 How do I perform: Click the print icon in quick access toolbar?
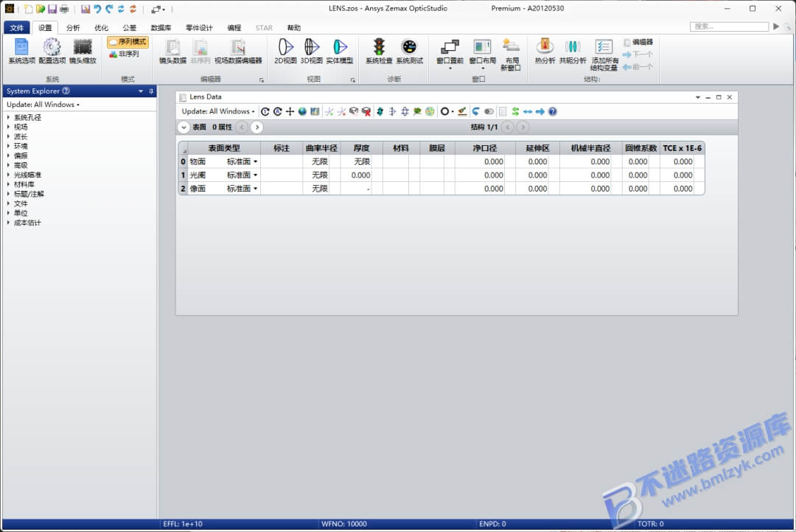click(64, 9)
